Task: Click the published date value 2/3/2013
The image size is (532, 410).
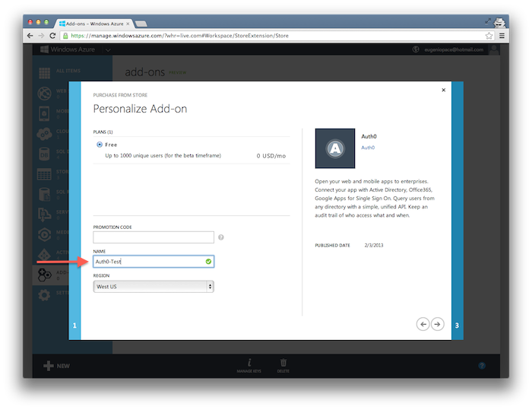Action: tap(374, 245)
